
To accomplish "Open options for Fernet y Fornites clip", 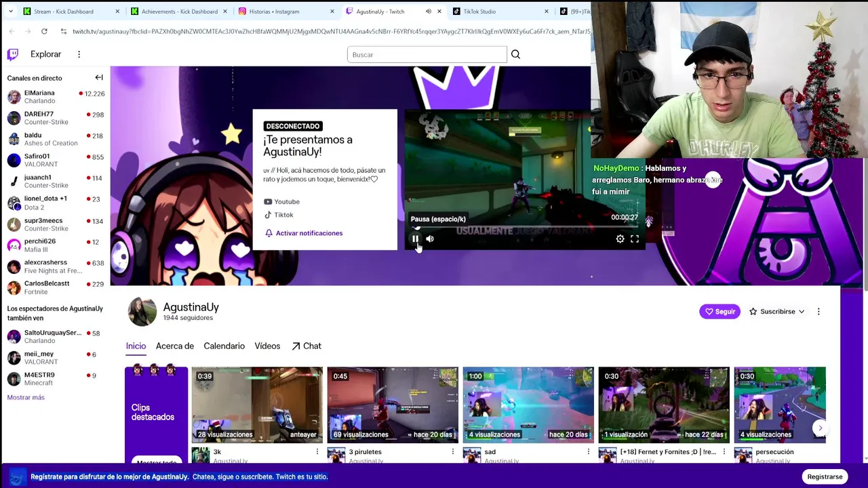I will (724, 451).
